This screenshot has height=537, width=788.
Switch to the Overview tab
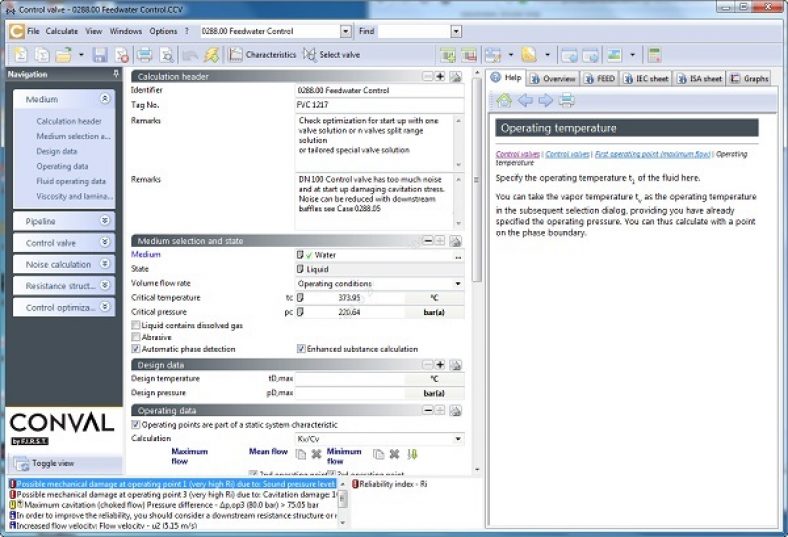coord(553,78)
